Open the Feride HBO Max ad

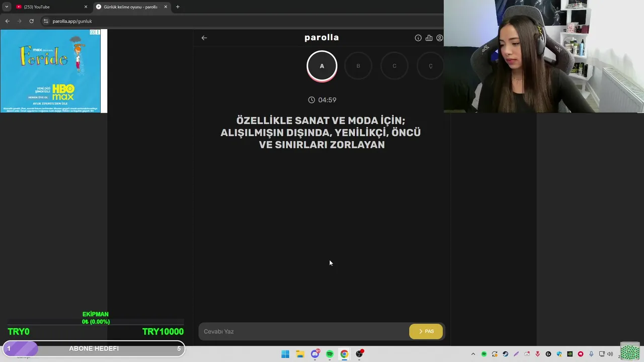coord(50,71)
